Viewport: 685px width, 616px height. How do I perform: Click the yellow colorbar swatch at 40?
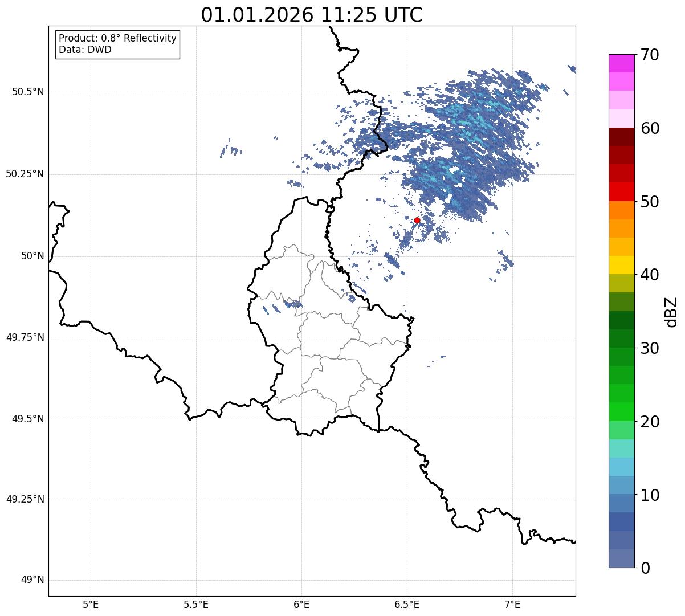621,265
